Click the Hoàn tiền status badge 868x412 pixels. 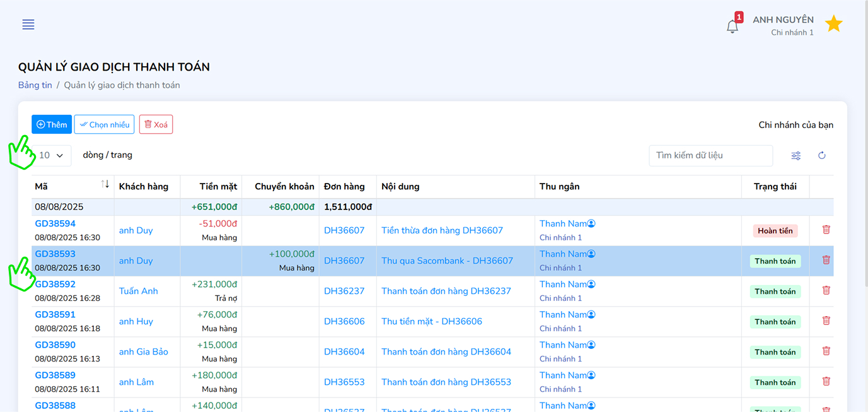775,231
